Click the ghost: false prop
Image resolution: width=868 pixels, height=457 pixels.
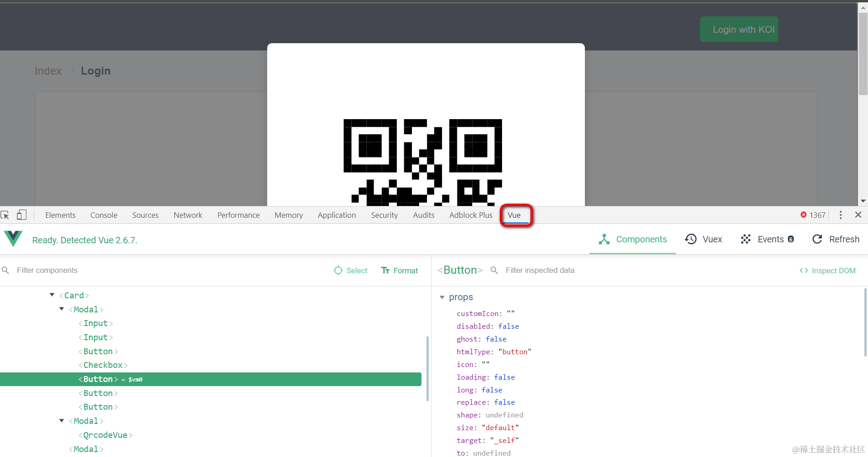click(x=482, y=339)
